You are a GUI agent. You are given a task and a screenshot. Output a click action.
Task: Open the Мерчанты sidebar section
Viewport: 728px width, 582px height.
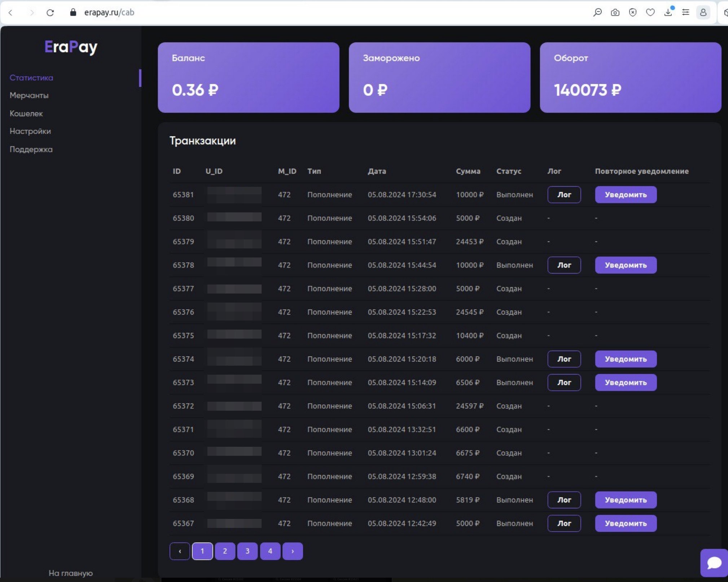[29, 96]
